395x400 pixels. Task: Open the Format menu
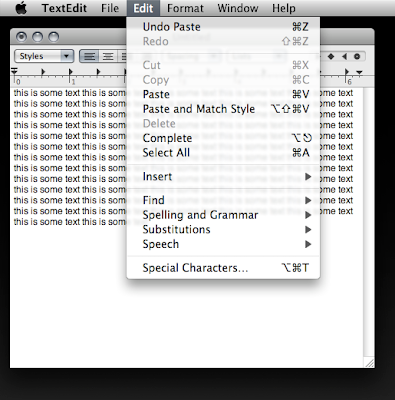point(185,8)
